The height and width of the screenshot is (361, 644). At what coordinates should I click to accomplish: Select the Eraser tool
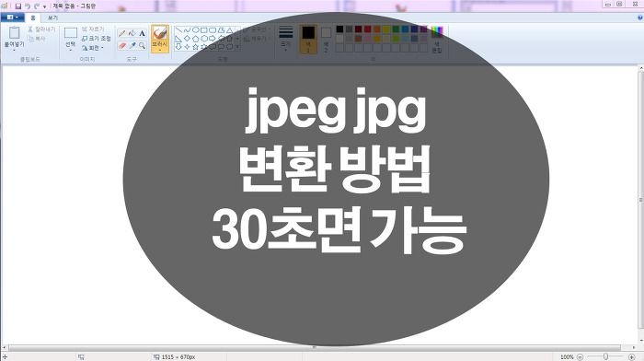(122, 45)
